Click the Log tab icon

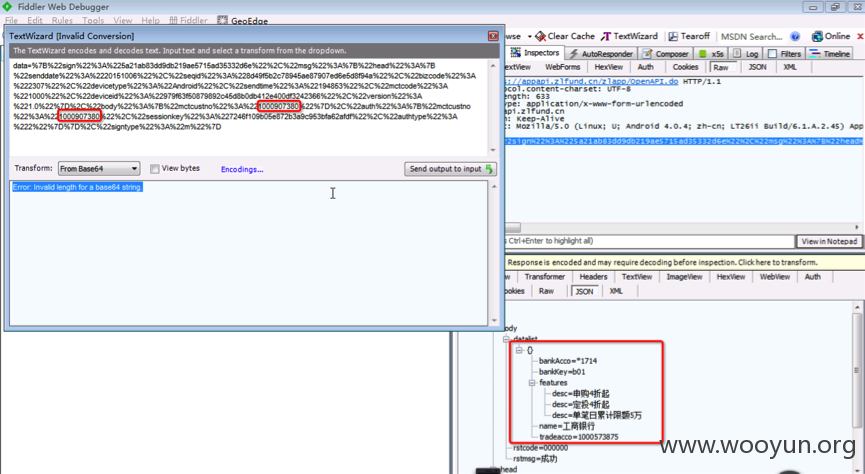(737, 54)
